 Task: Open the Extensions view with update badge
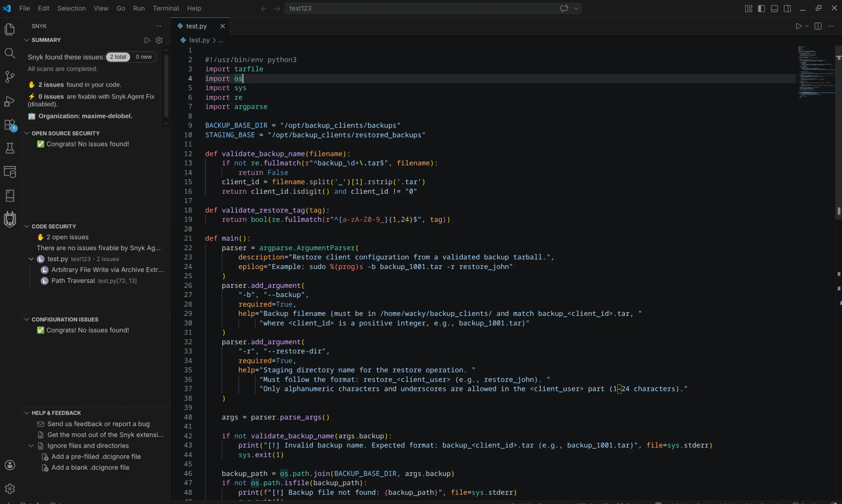(10, 125)
